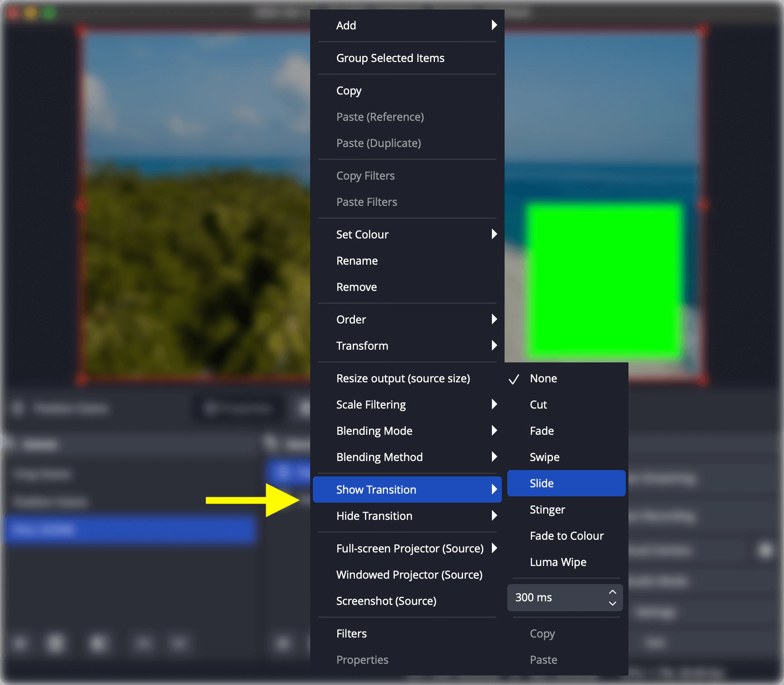784x685 pixels.
Task: Click the green colour source in preview
Action: coord(604,281)
